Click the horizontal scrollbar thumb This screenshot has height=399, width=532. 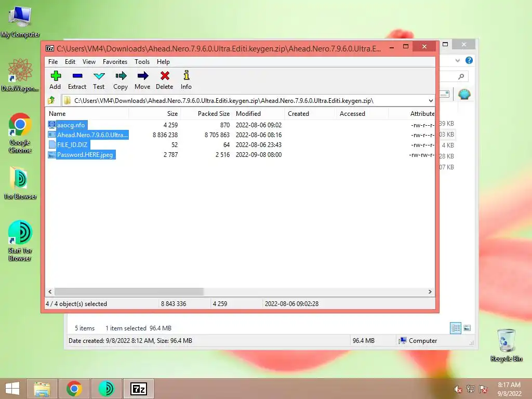click(x=129, y=292)
